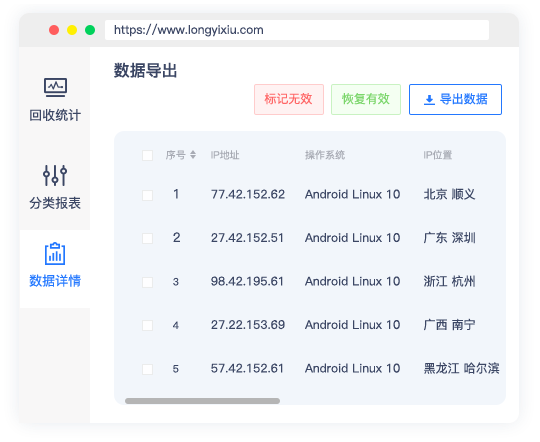Check the row 1 checkbox for 77.42.152.62

pyautogui.click(x=147, y=195)
